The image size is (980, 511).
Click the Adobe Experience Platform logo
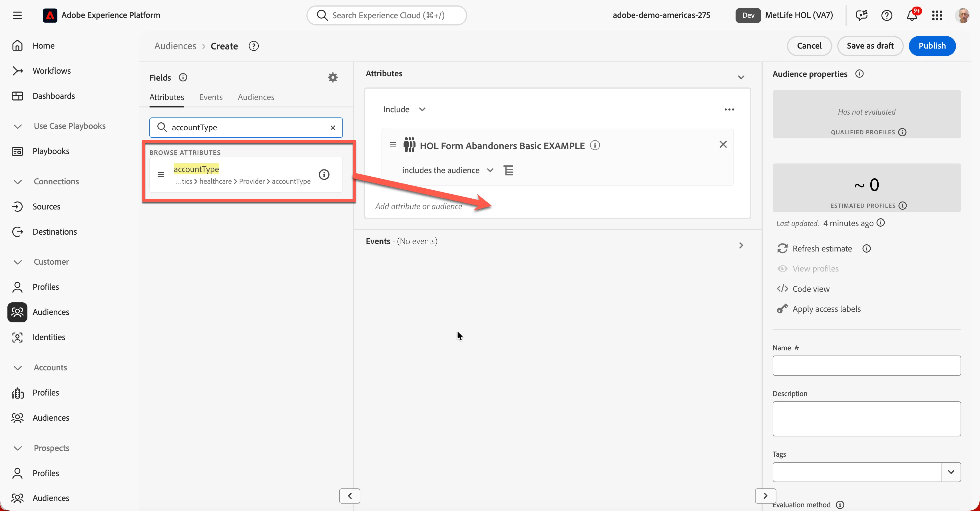[50, 15]
